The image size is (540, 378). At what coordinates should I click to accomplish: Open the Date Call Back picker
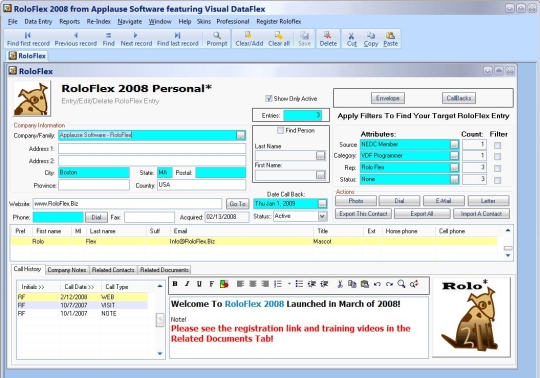point(322,204)
